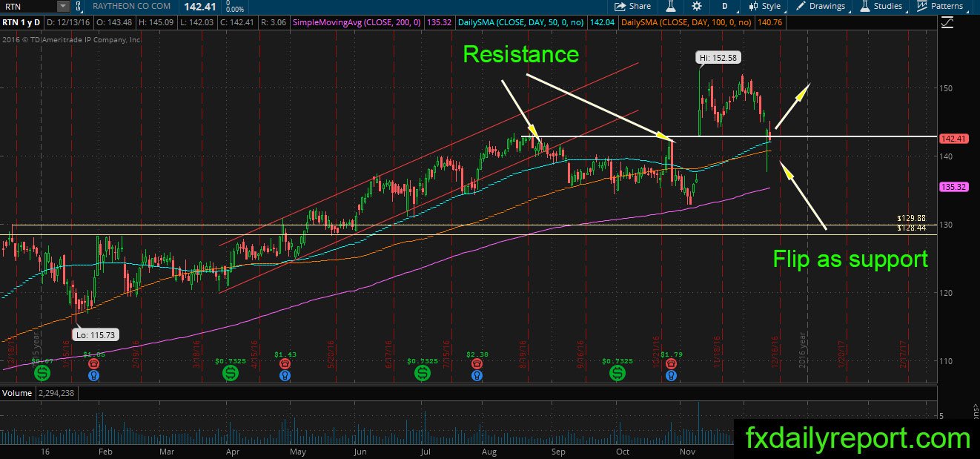Click the 120 price axis label
This screenshot has width=980, height=459.
947,293
